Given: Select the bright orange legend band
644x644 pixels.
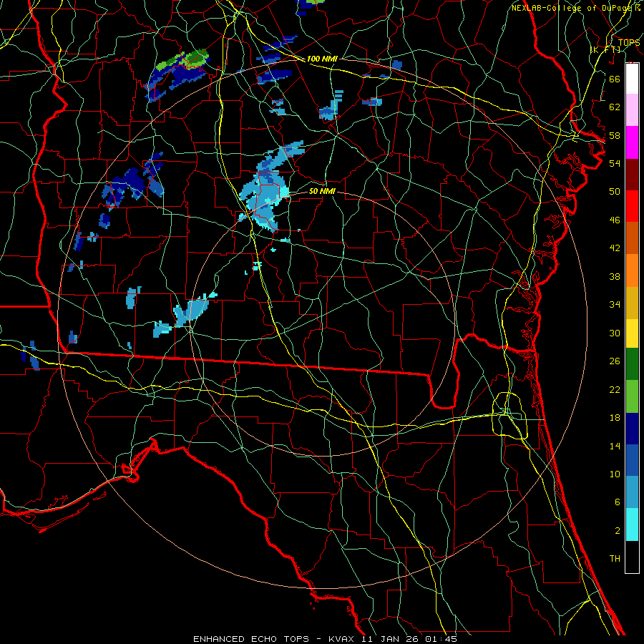Looking at the screenshot, I should pos(632,270).
